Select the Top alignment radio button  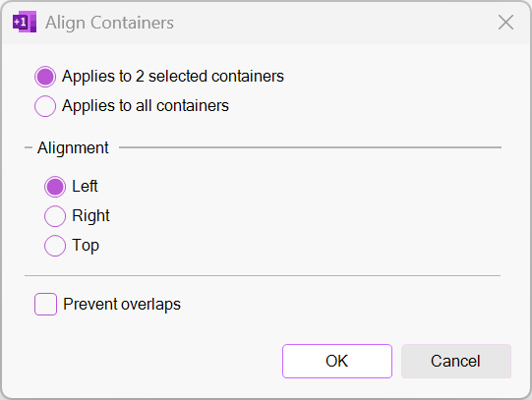point(55,246)
